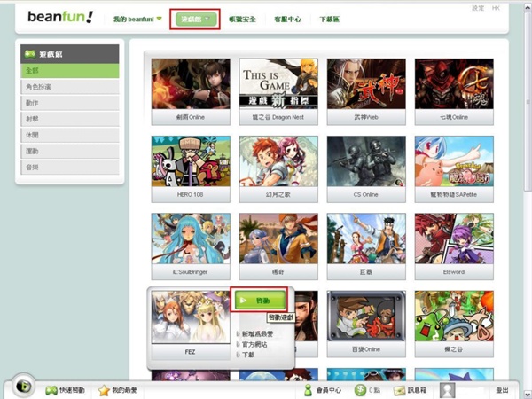This screenshot has height=399, width=532.
Task: Click the green points coin icon
Action: 360,390
